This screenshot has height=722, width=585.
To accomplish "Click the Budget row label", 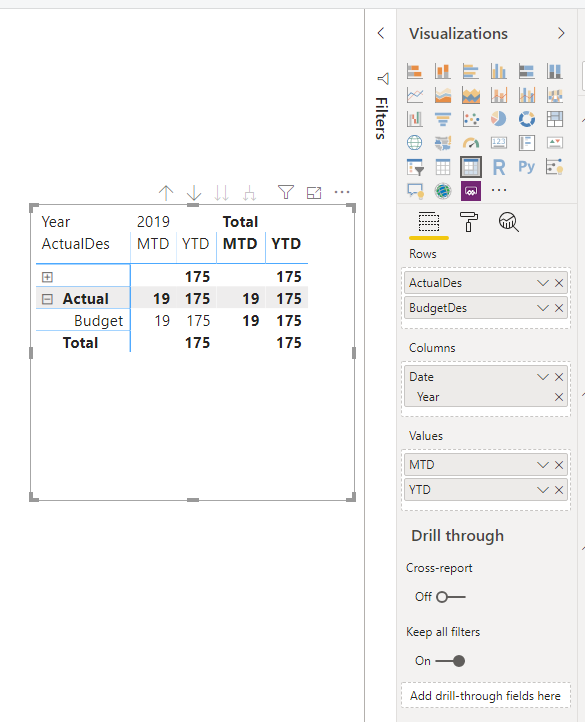I will click(99, 321).
